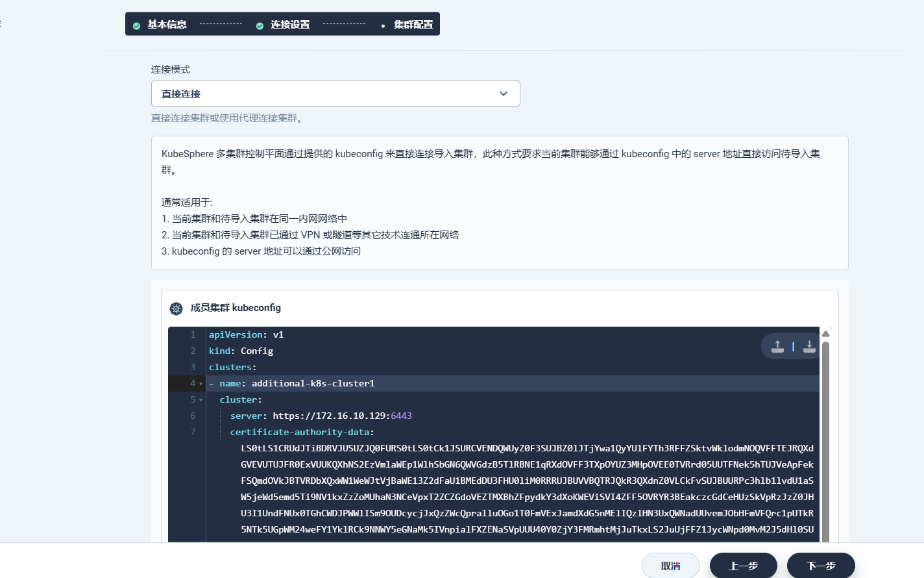This screenshot has width=924, height=578.
Task: Click the 'cluster:' line in editor
Action: pyautogui.click(x=241, y=399)
